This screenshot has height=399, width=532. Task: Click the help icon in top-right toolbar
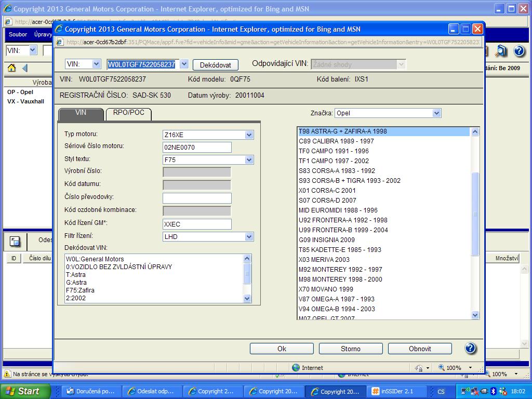tap(518, 50)
